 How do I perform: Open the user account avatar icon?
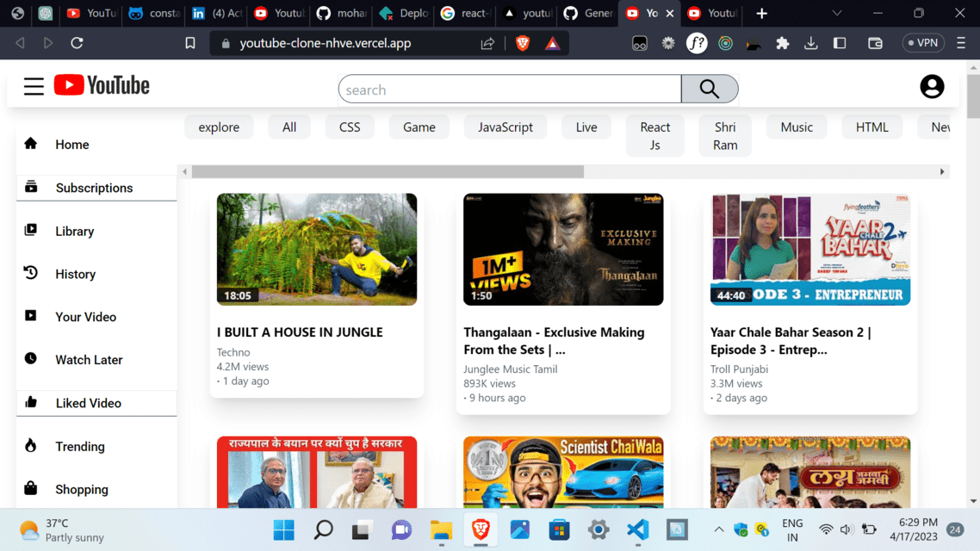click(x=932, y=86)
